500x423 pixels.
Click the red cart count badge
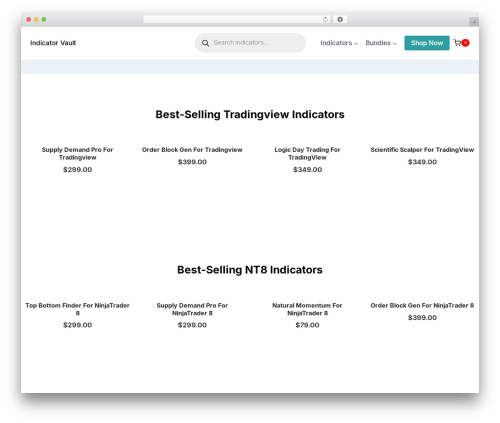click(x=465, y=43)
